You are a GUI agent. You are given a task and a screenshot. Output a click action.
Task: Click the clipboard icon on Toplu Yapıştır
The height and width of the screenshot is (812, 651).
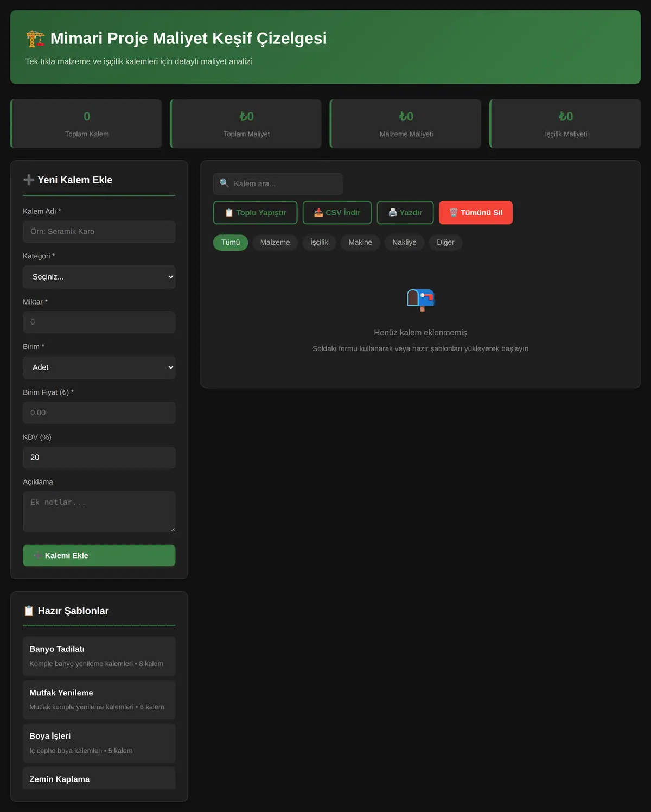[229, 213]
